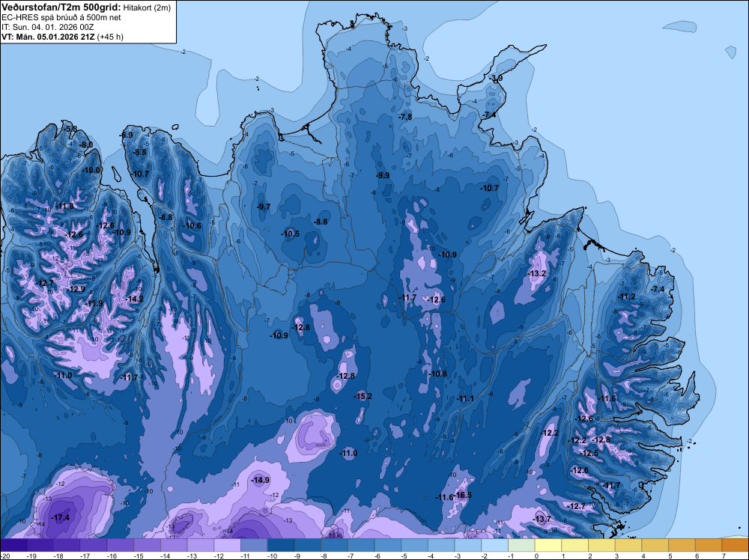Image resolution: width=749 pixels, height=560 pixels.
Task: Click the -15.2 temperature label
Action: point(363,396)
